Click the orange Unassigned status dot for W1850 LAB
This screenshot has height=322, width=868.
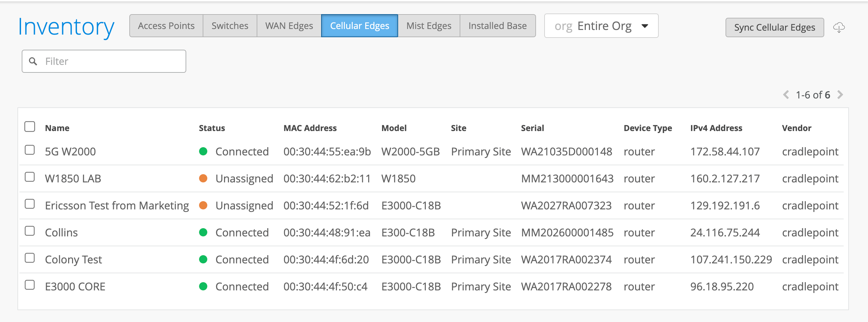pos(203,178)
